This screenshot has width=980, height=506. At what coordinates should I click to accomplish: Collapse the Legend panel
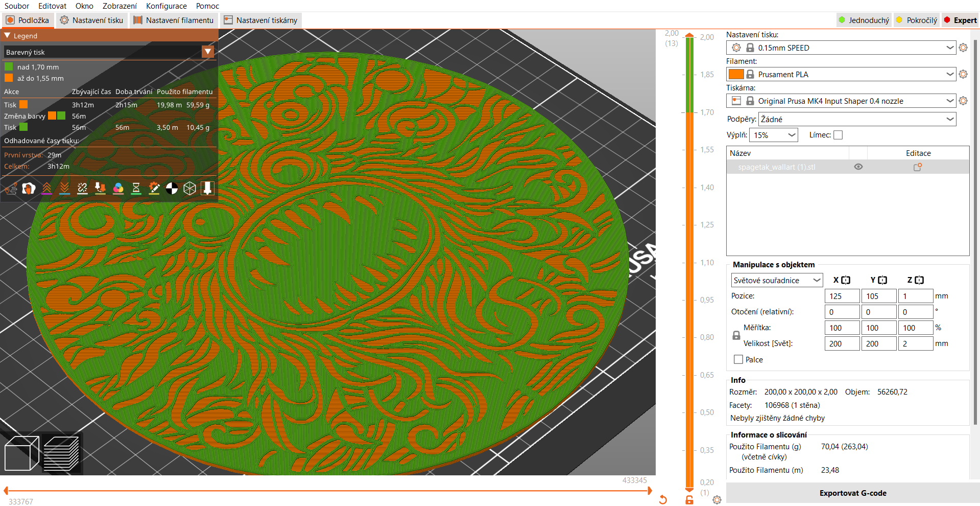tap(8, 36)
